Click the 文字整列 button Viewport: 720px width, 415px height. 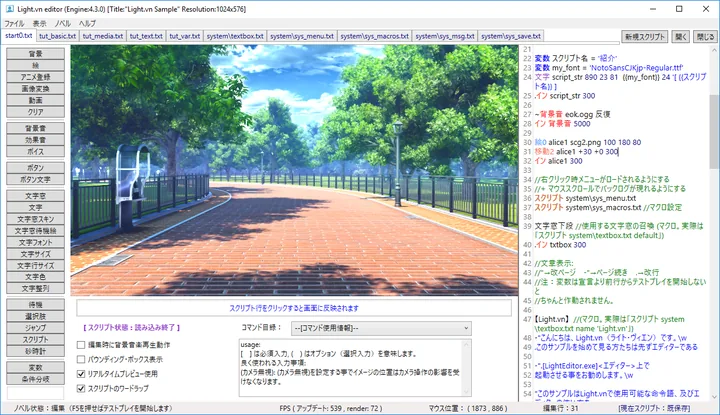click(35, 288)
